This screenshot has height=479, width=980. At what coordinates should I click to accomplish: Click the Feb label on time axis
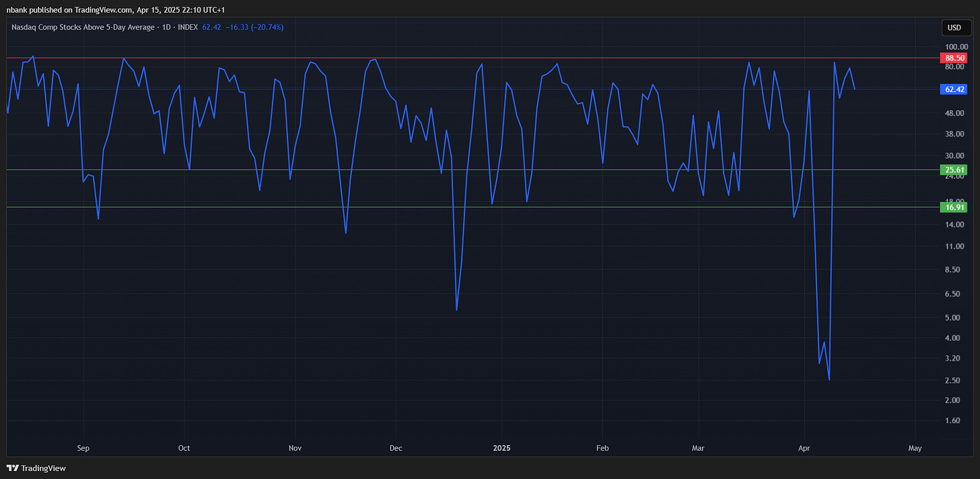coord(602,447)
